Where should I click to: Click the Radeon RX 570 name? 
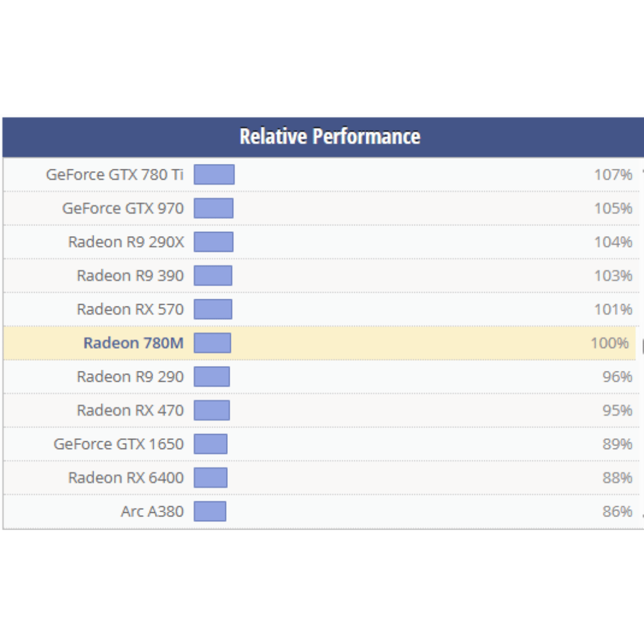click(x=130, y=309)
